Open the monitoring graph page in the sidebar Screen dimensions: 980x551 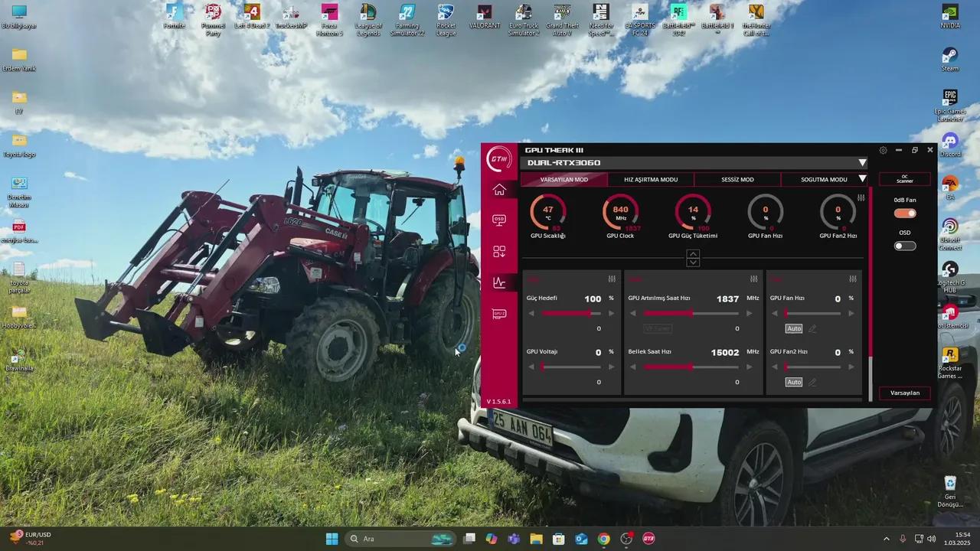[x=499, y=282]
